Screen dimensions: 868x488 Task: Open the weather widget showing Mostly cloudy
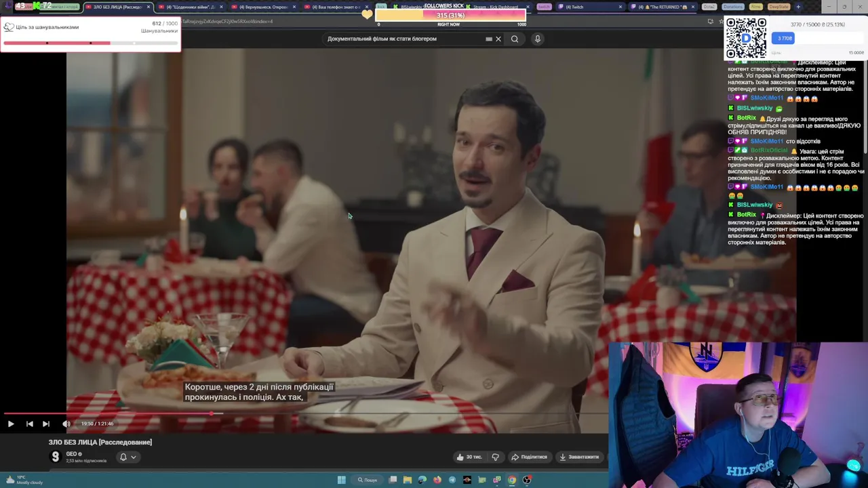point(23,480)
